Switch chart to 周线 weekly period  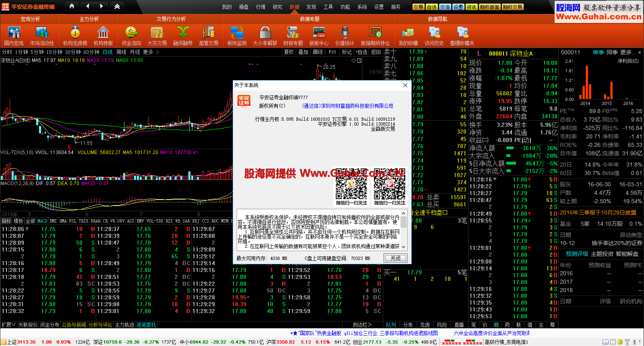(121, 52)
